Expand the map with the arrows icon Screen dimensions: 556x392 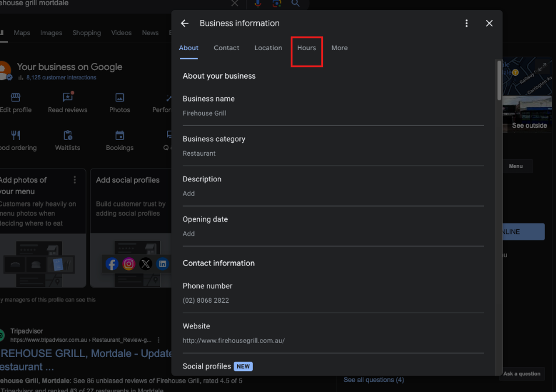(x=542, y=67)
